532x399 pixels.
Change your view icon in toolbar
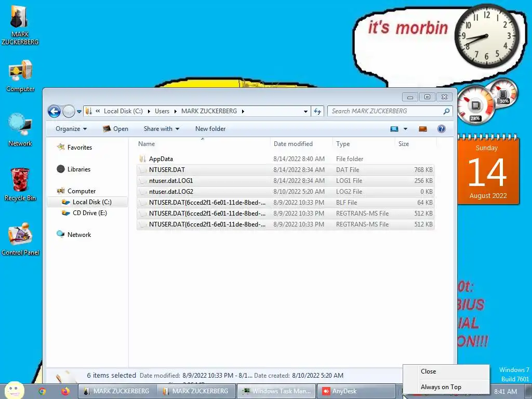[394, 129]
